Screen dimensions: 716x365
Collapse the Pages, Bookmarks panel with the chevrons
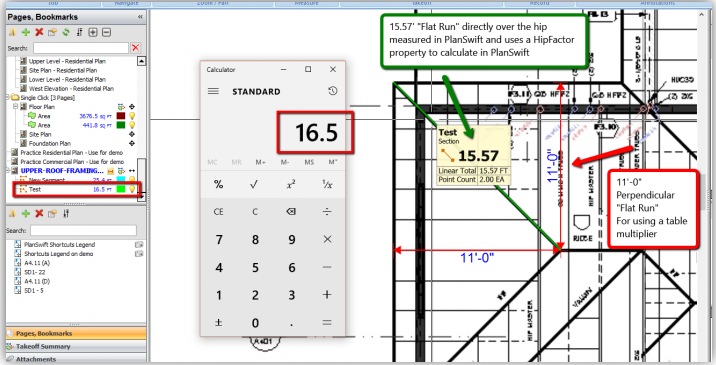click(x=140, y=17)
